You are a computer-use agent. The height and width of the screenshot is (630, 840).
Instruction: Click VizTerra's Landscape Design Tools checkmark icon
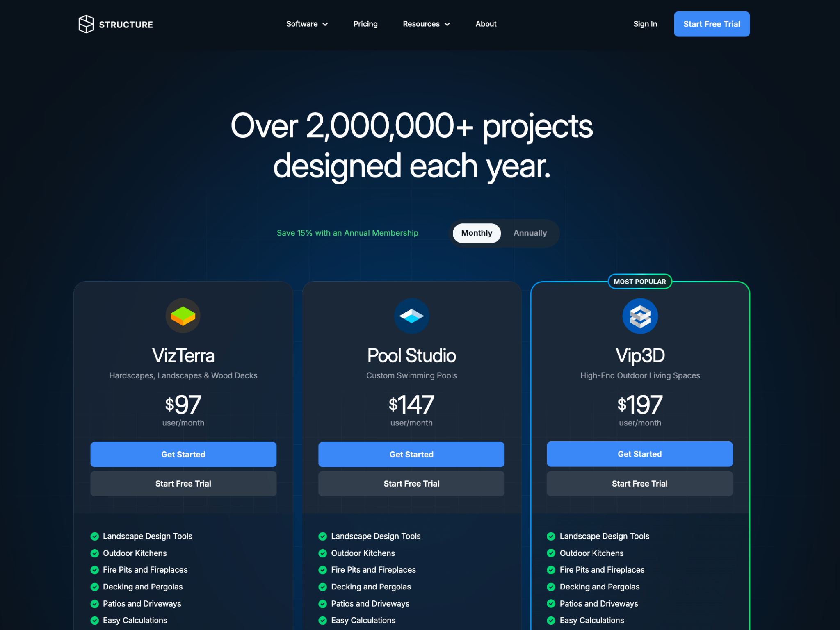(x=95, y=536)
